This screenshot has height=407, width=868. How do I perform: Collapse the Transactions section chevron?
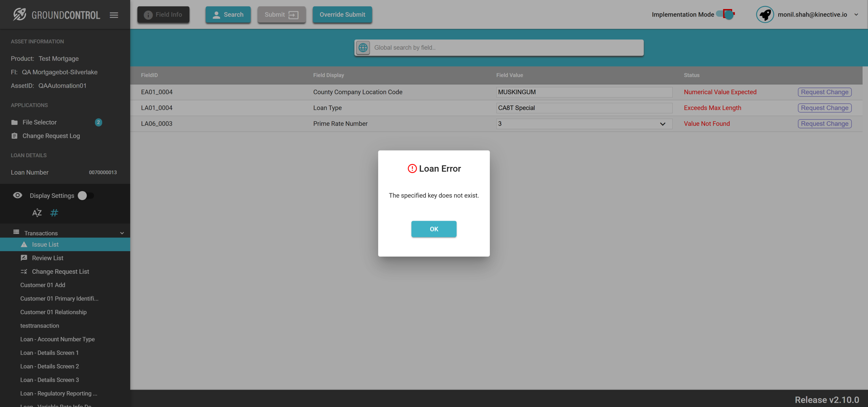[122, 233]
